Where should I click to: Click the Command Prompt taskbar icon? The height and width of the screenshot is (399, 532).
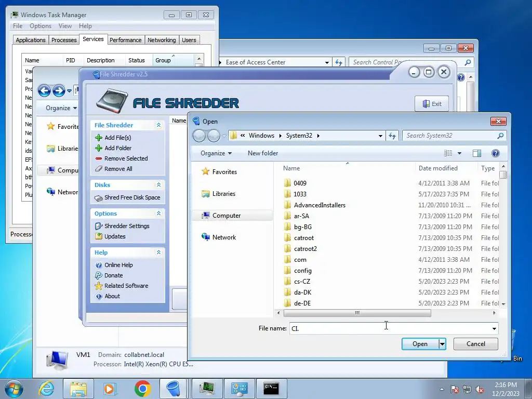(271, 389)
